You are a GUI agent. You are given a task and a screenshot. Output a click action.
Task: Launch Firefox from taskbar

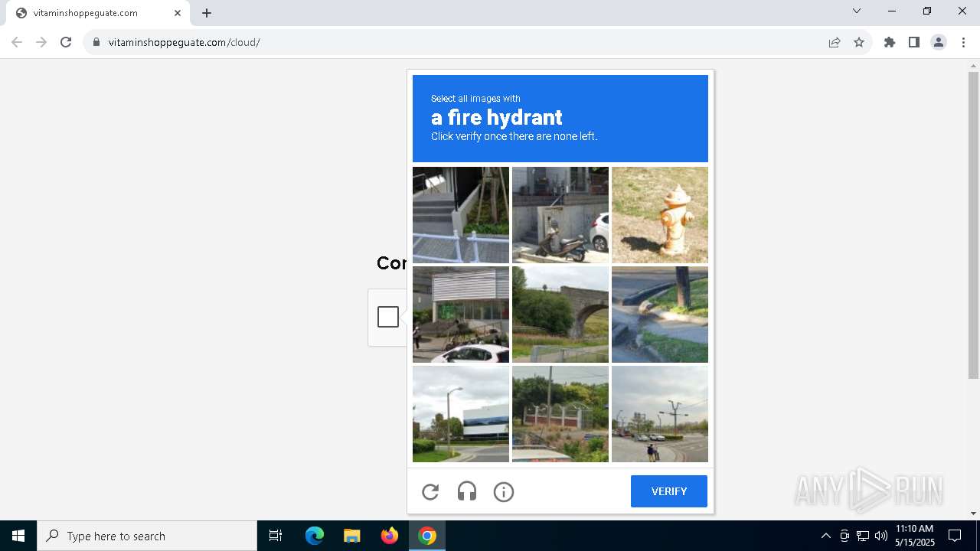pyautogui.click(x=390, y=536)
